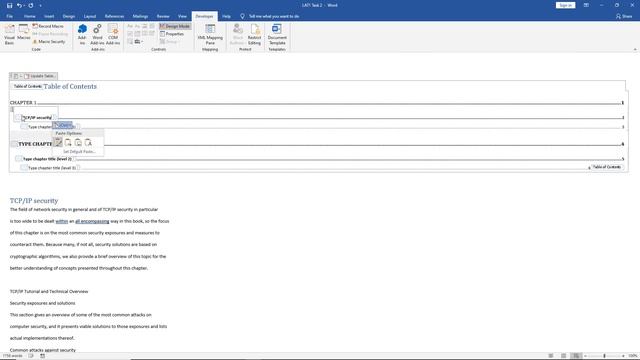The image size is (640, 360).
Task: Click the Security exposures and solutions line
Action: click(x=42, y=303)
